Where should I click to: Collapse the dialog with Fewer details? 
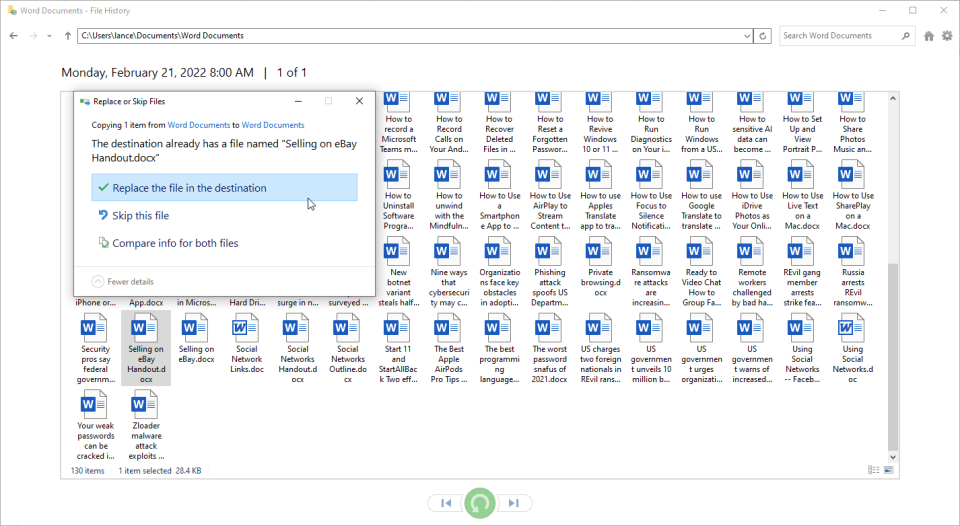pos(123,282)
